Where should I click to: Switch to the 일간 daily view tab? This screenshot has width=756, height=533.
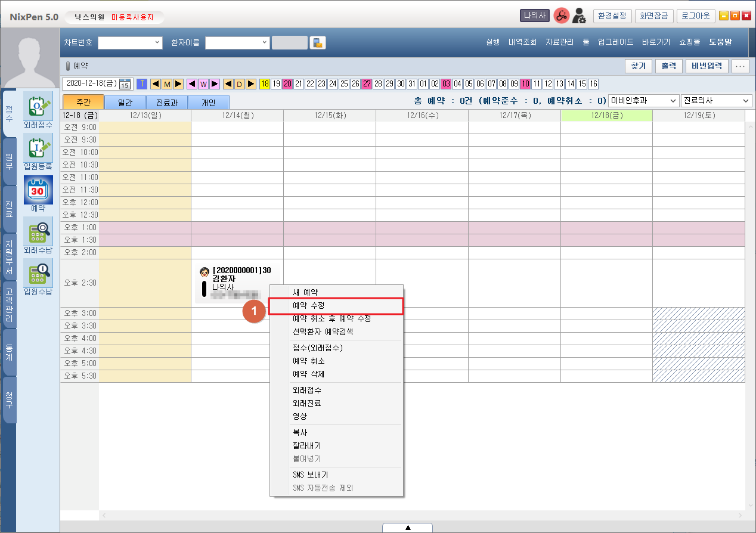pyautogui.click(x=125, y=103)
